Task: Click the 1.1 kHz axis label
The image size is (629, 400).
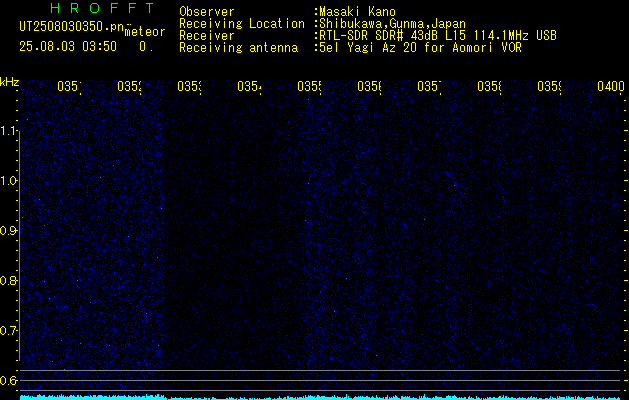Action: click(x=8, y=130)
